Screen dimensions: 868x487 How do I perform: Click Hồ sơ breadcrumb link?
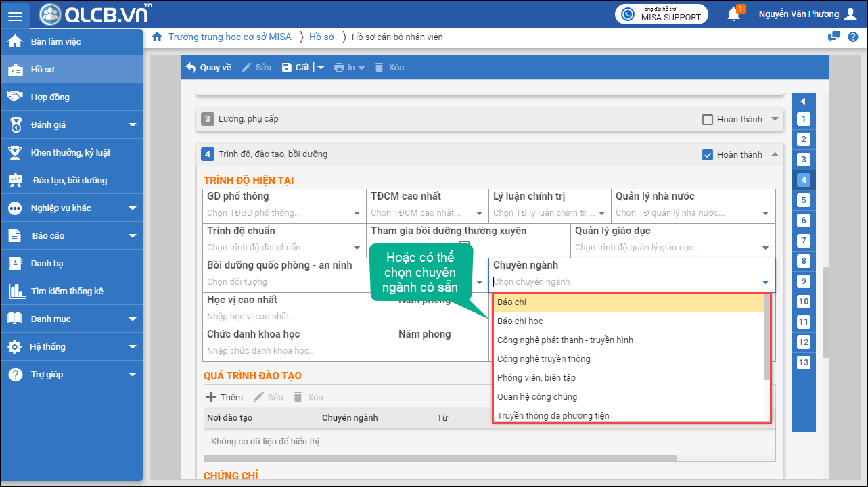tap(321, 37)
